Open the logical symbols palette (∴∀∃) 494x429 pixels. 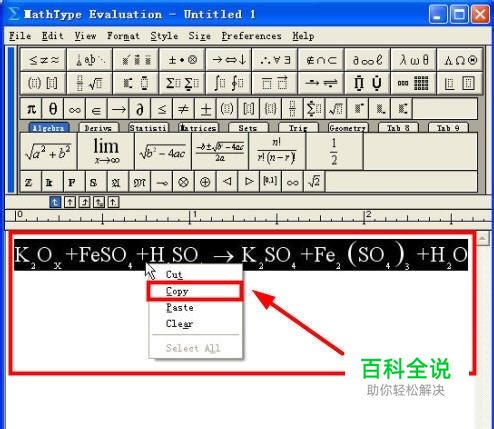(275, 60)
